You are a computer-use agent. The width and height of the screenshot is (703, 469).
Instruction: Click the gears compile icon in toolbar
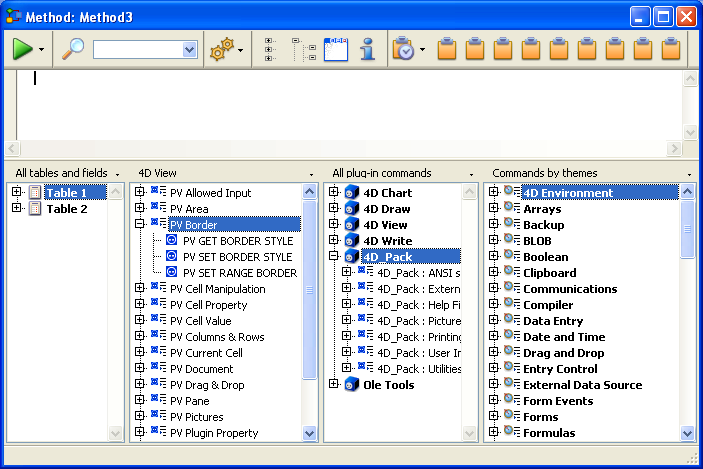pos(221,49)
